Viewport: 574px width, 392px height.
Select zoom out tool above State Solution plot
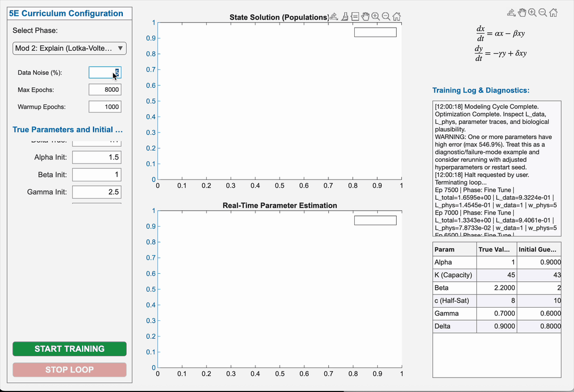click(386, 17)
